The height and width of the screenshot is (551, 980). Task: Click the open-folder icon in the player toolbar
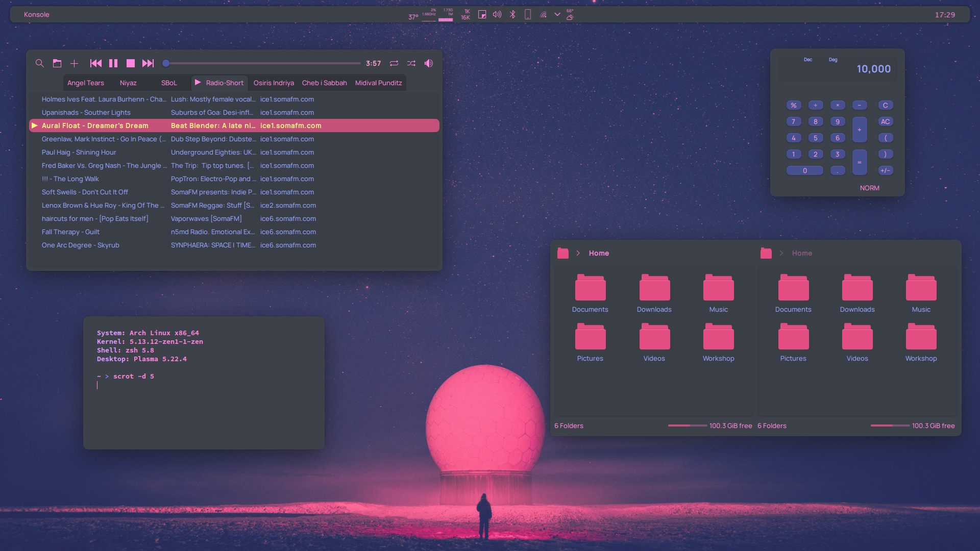point(57,63)
